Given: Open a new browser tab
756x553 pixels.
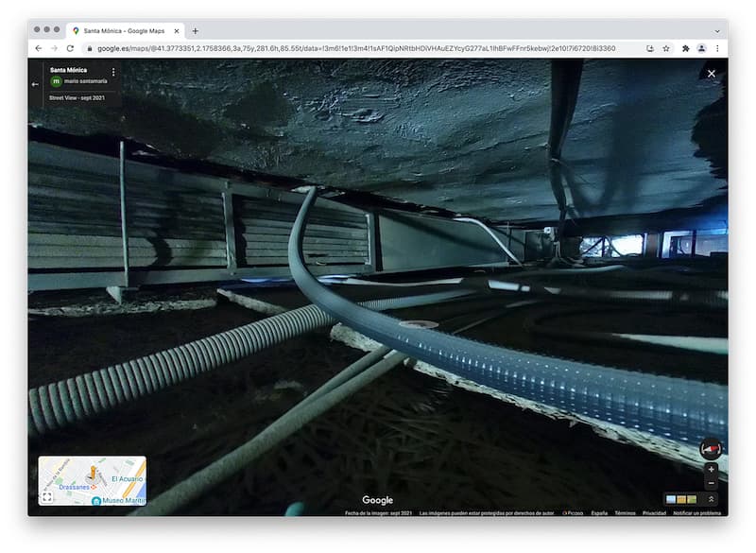Looking at the screenshot, I should tap(196, 30).
